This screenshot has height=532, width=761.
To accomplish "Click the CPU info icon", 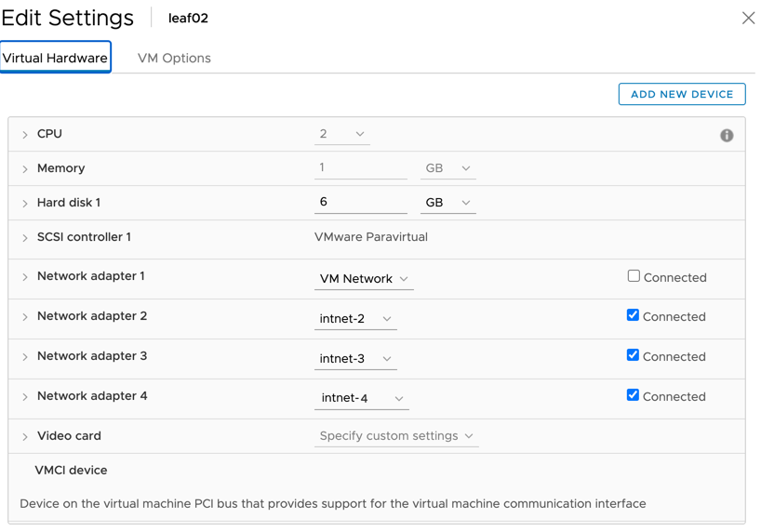I will pos(727,136).
